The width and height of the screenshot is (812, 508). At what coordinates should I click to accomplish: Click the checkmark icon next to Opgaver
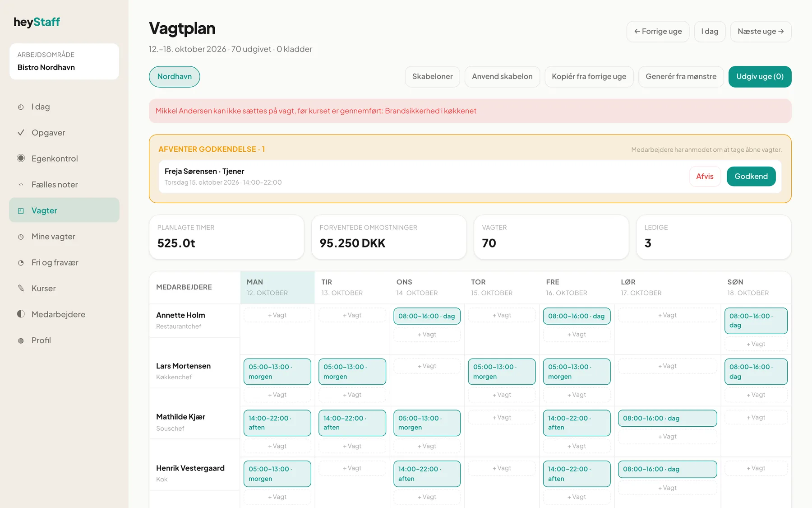tap(21, 133)
